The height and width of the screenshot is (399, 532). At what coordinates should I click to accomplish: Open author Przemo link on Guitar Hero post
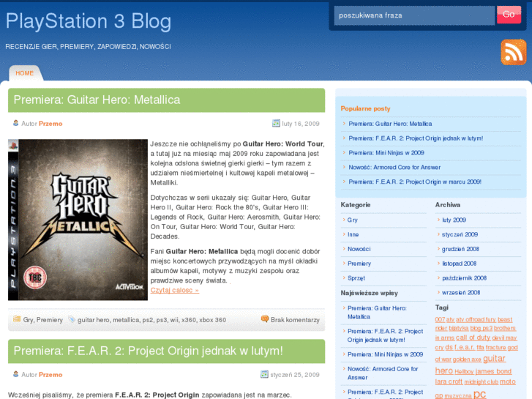(50, 124)
